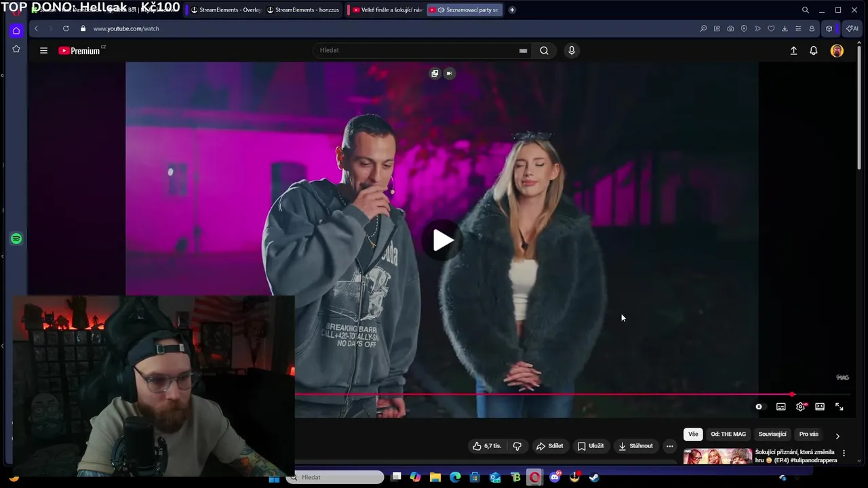
Task: Go forward in the browser
Action: pos(50,28)
